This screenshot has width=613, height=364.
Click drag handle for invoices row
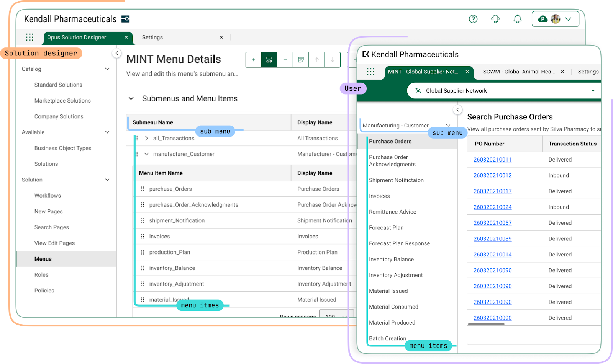click(143, 237)
